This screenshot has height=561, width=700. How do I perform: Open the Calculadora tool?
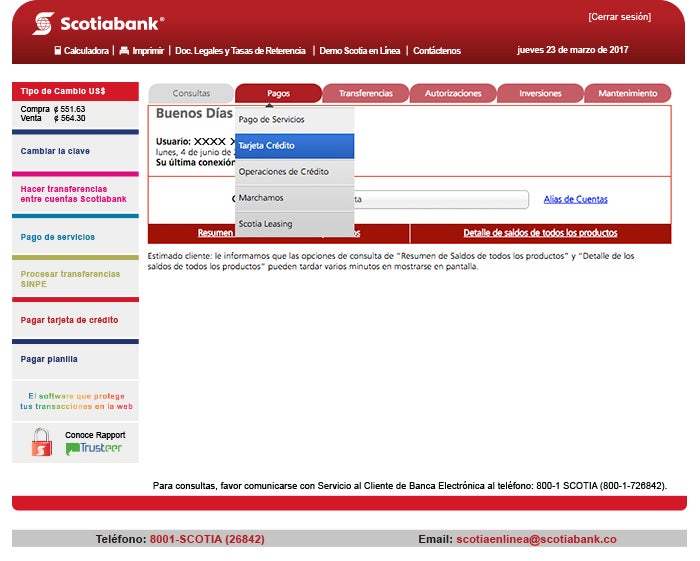pos(81,50)
